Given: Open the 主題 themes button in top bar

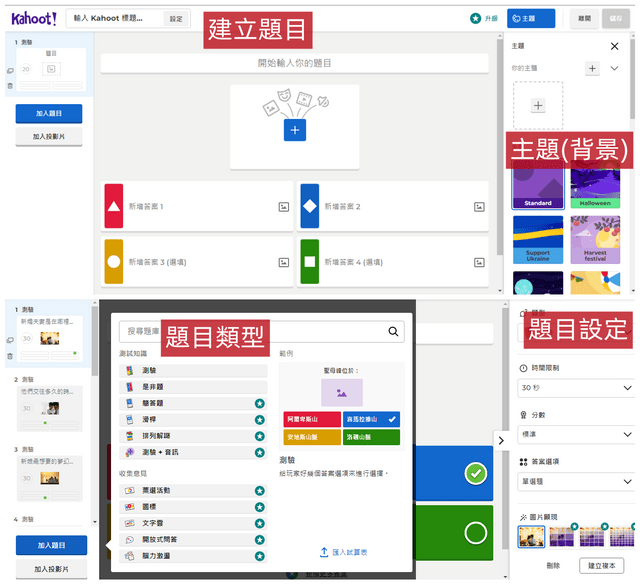Looking at the screenshot, I should tap(530, 18).
